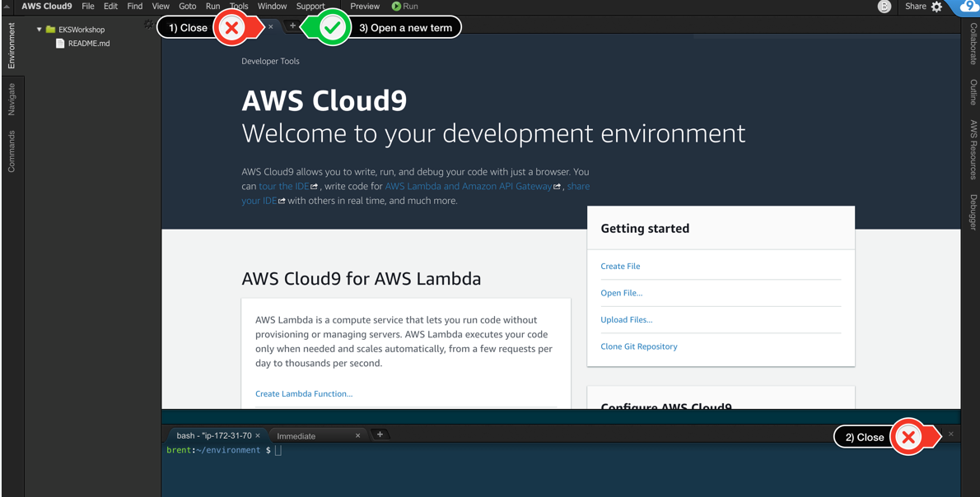Image resolution: width=980 pixels, height=497 pixels.
Task: Open the AWS Resources panel
Action: [x=973, y=149]
